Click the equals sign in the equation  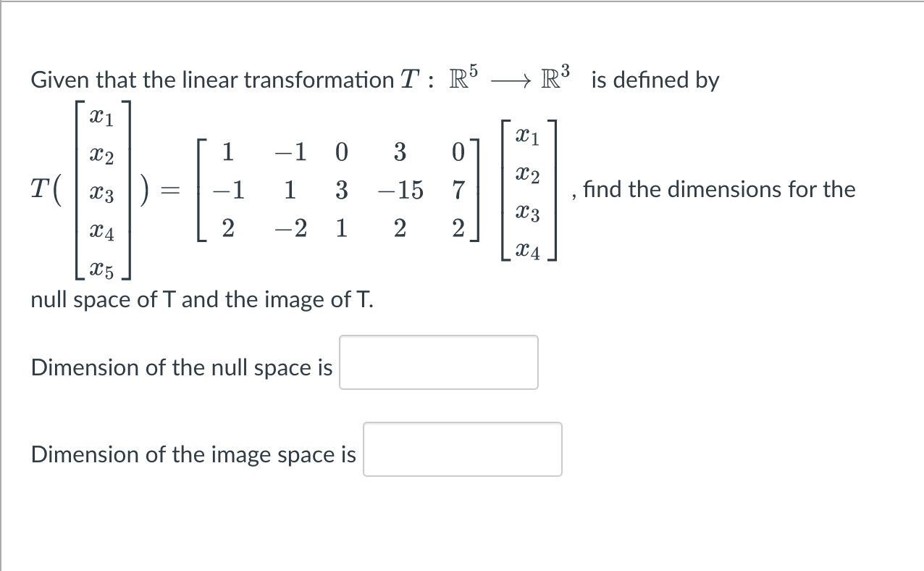pos(169,190)
